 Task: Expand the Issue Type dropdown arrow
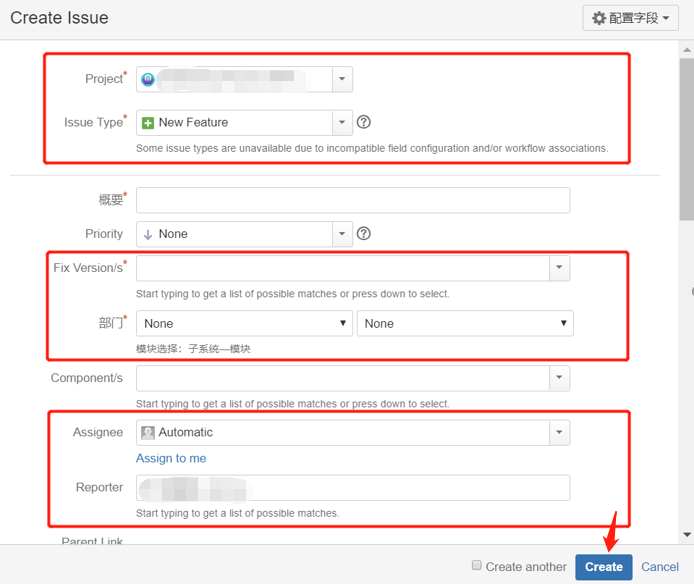342,123
